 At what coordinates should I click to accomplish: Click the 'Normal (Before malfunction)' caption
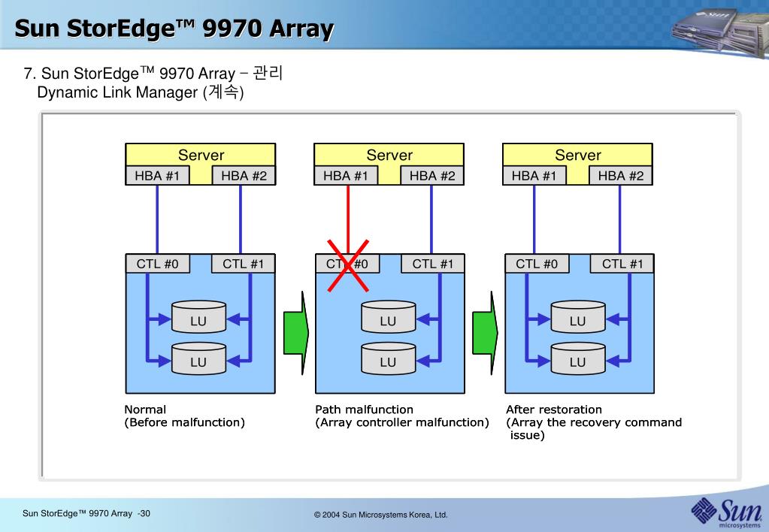point(184,416)
